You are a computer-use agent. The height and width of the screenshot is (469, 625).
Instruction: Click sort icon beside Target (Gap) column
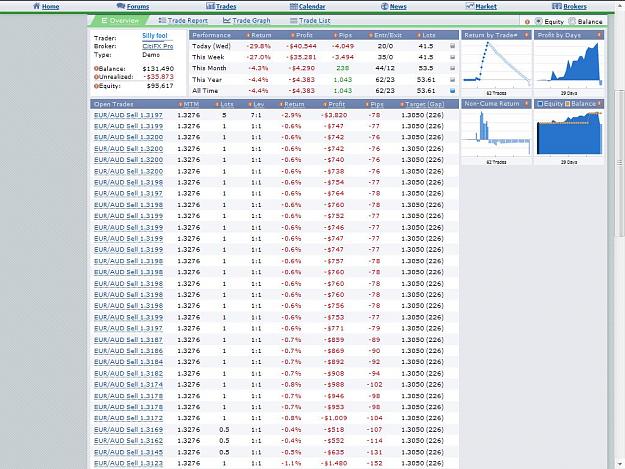(402, 104)
